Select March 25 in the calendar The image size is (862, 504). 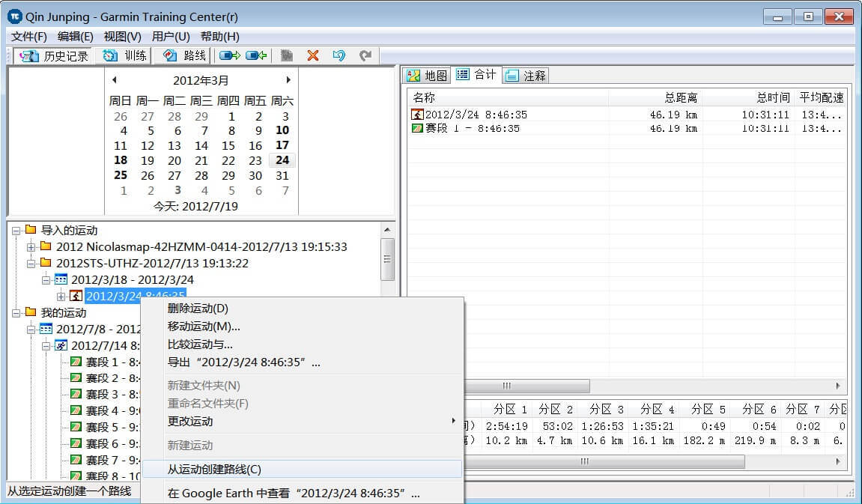coord(121,175)
